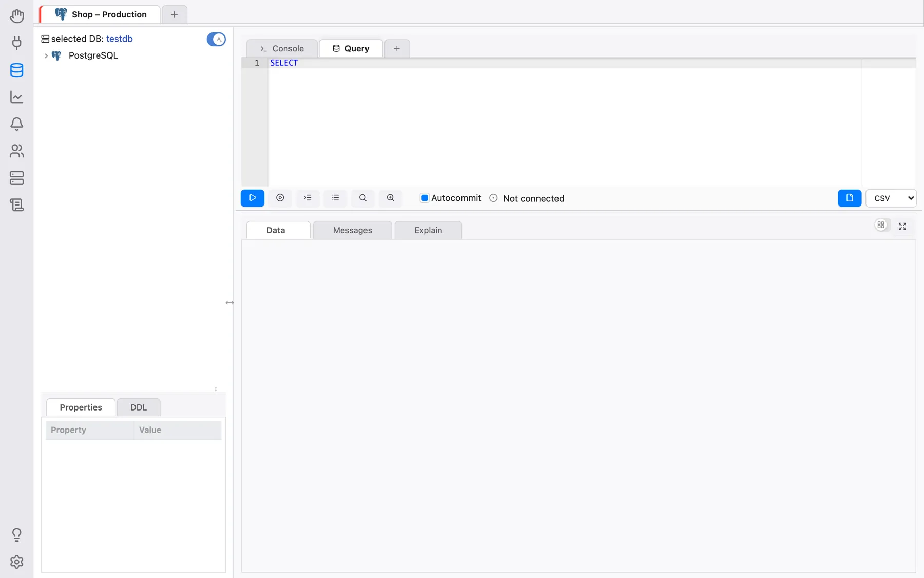924x578 pixels.
Task: Click the Property column header
Action: pyautogui.click(x=90, y=430)
